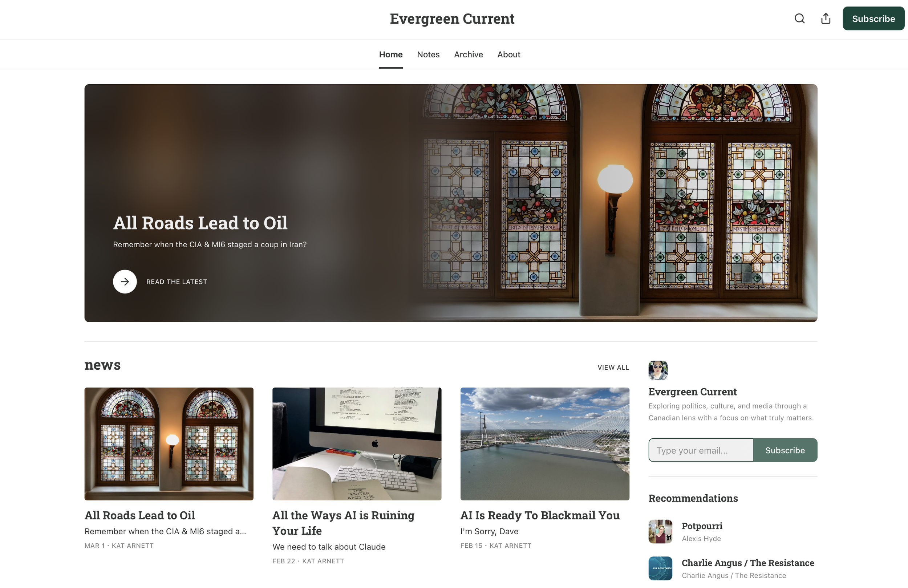
Task: Click the Type your email field
Action: [701, 450]
